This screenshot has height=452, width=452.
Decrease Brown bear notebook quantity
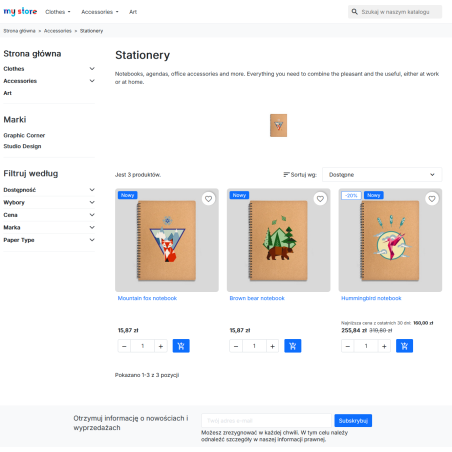click(x=236, y=346)
